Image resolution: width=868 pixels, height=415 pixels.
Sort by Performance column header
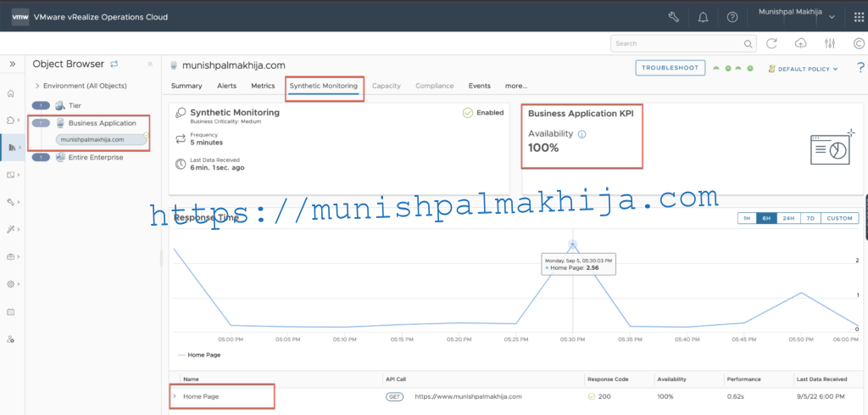(x=744, y=379)
